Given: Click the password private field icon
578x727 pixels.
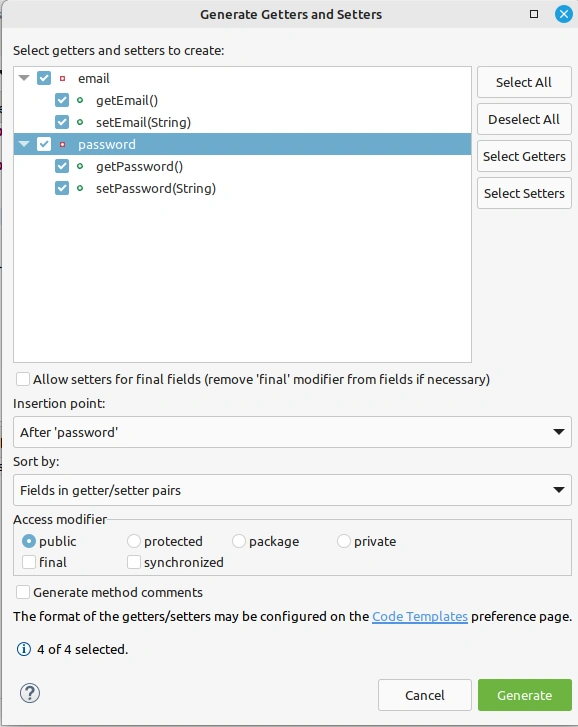Looking at the screenshot, I should tap(63, 145).
